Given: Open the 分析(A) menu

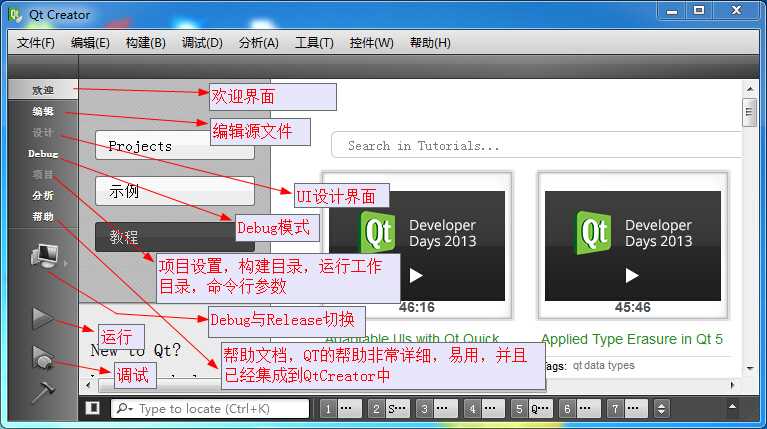Looking at the screenshot, I should coord(259,43).
